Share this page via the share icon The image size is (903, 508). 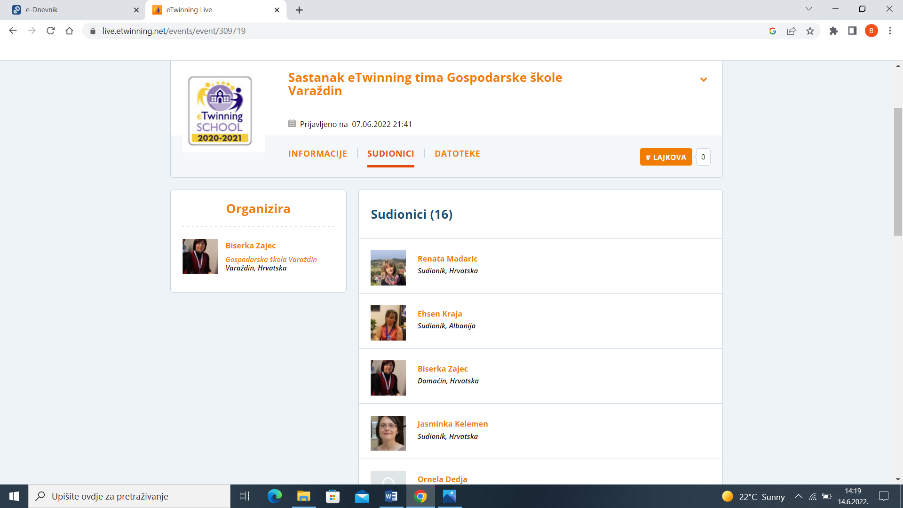[x=791, y=31]
